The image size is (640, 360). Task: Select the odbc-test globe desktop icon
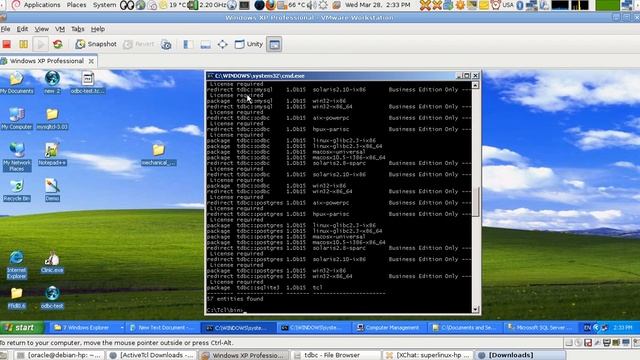[52, 297]
